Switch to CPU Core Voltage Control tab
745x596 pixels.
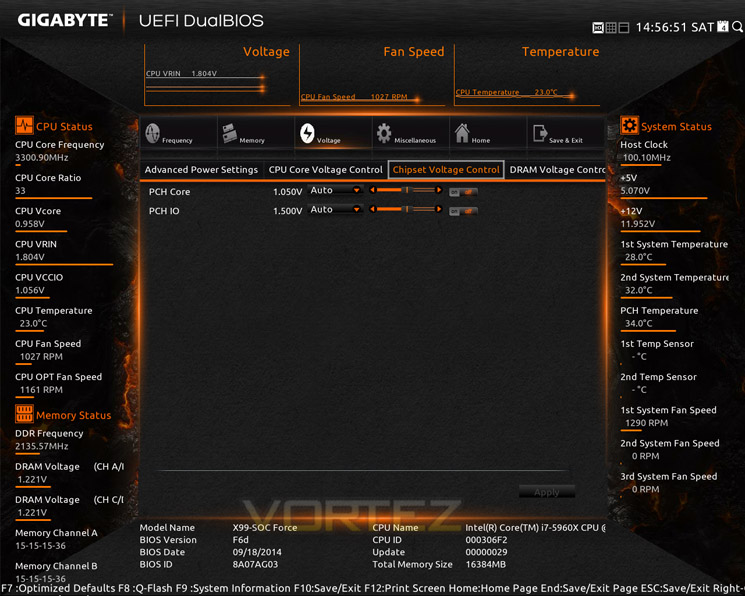[325, 170]
